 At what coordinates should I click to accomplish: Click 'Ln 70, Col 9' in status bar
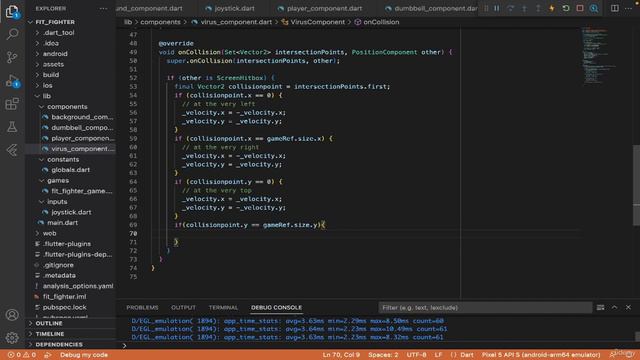pyautogui.click(x=341, y=355)
